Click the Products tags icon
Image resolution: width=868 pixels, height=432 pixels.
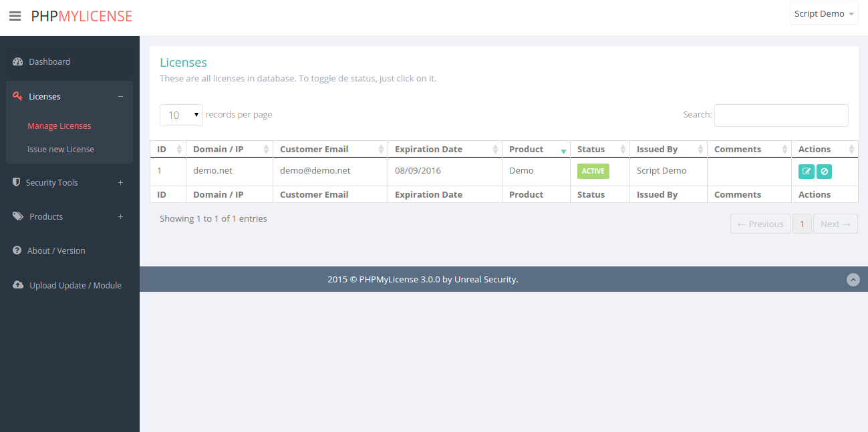[x=18, y=217]
